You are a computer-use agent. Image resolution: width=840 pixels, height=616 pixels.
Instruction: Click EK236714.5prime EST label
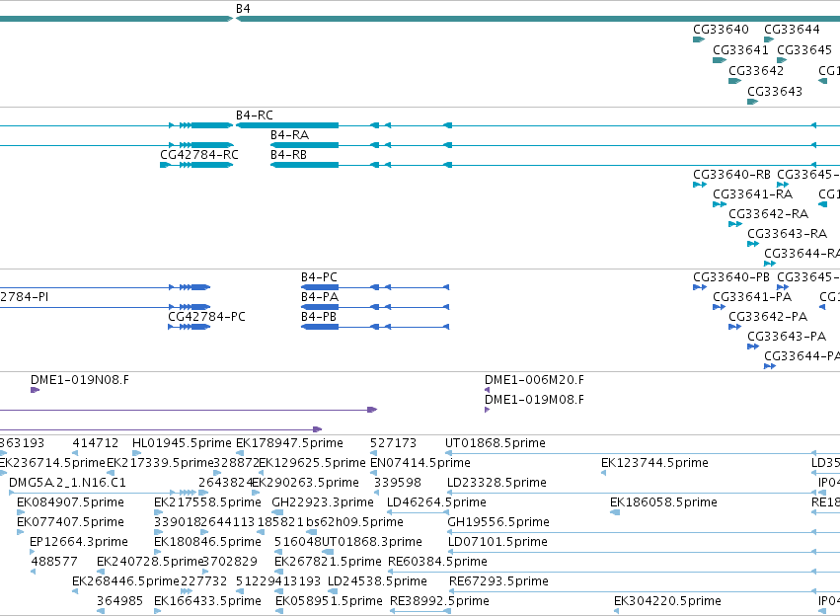click(52, 463)
